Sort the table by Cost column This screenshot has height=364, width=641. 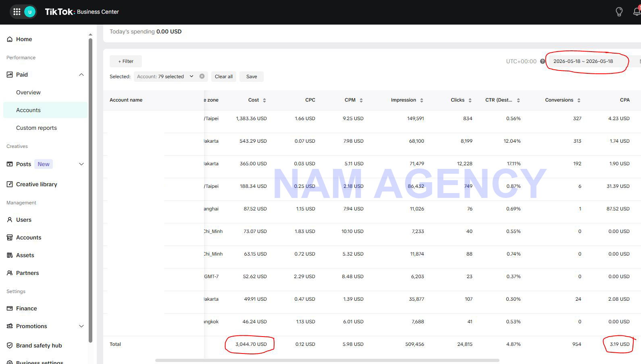pyautogui.click(x=264, y=100)
